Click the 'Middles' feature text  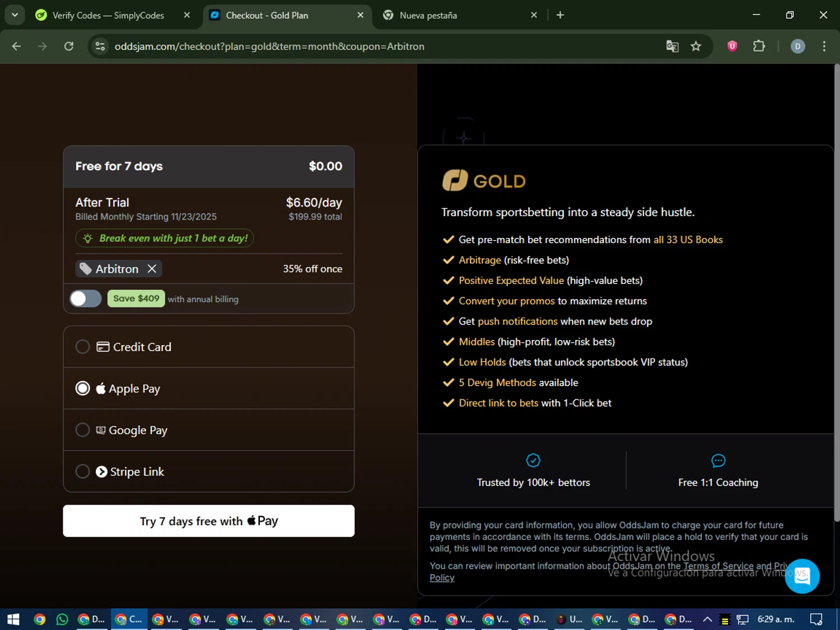[477, 342]
